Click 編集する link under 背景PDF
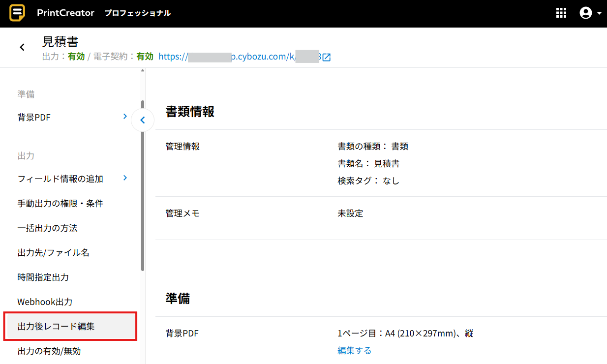The image size is (607, 364). (354, 350)
